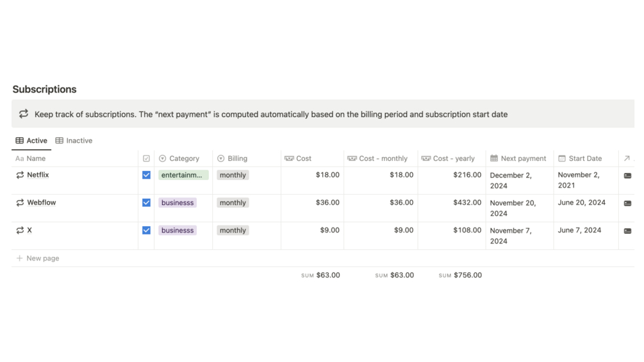
Task: Open the X row card relation icon
Action: [627, 231]
